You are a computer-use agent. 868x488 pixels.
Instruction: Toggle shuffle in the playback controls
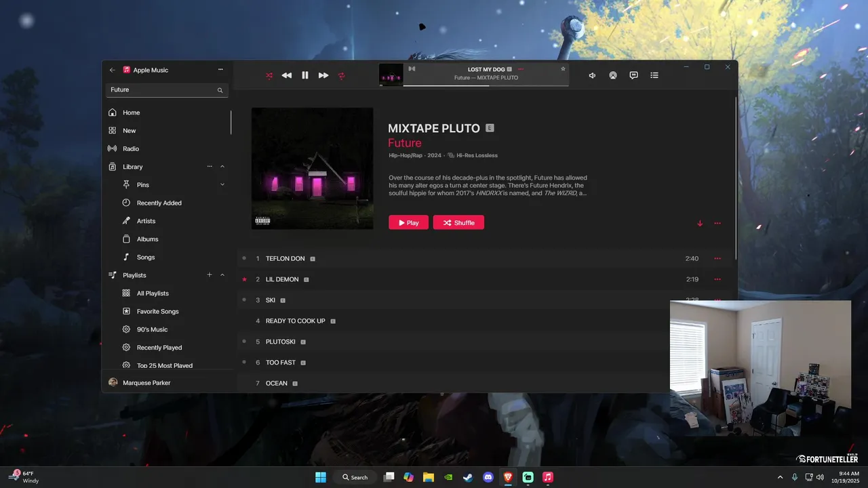pyautogui.click(x=269, y=75)
